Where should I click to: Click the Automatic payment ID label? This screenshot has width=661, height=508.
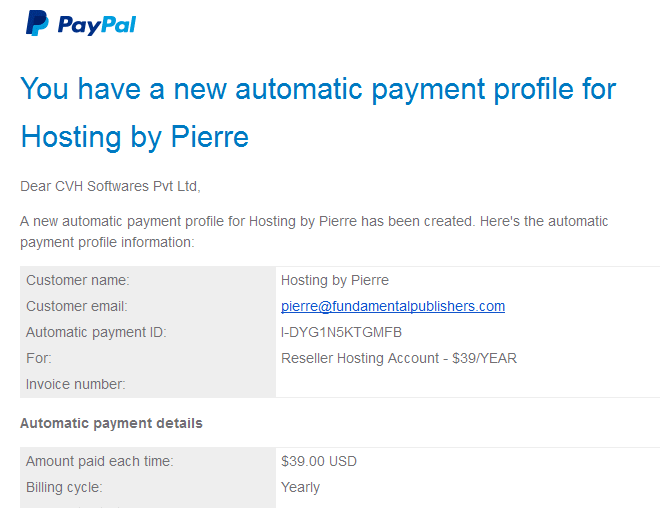point(96,332)
